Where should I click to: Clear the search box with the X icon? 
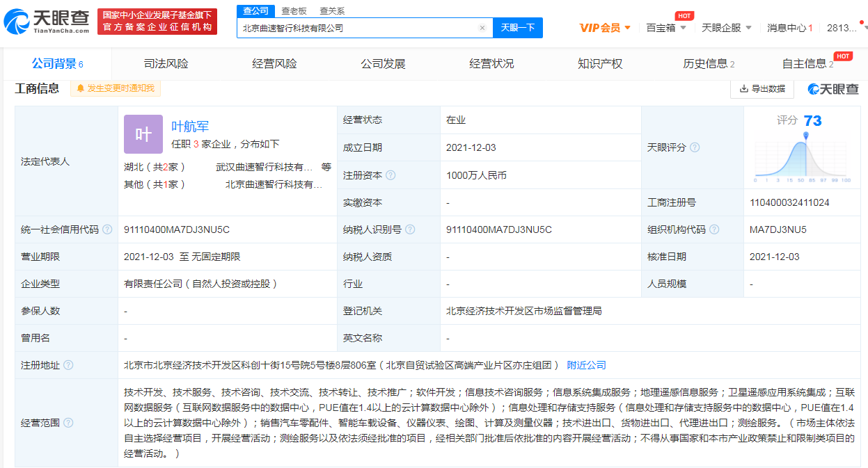482,29
